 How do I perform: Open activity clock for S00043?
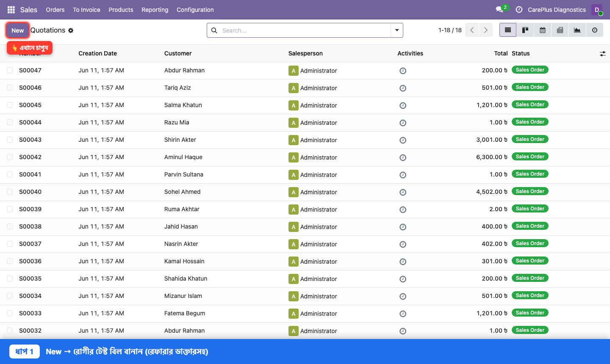click(x=403, y=140)
